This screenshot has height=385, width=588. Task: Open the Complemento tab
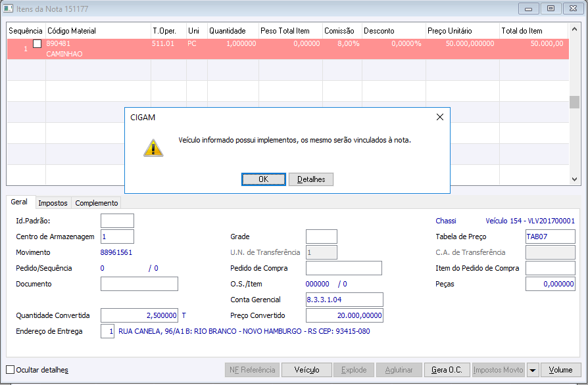click(x=97, y=203)
